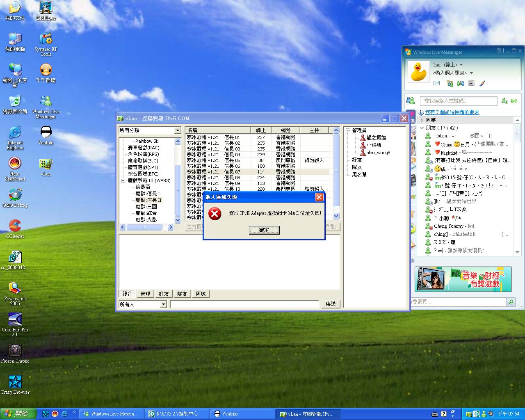This screenshot has height=420, width=525.
Task: Select 魔獸:三國 in the category tree
Action: (x=146, y=207)
